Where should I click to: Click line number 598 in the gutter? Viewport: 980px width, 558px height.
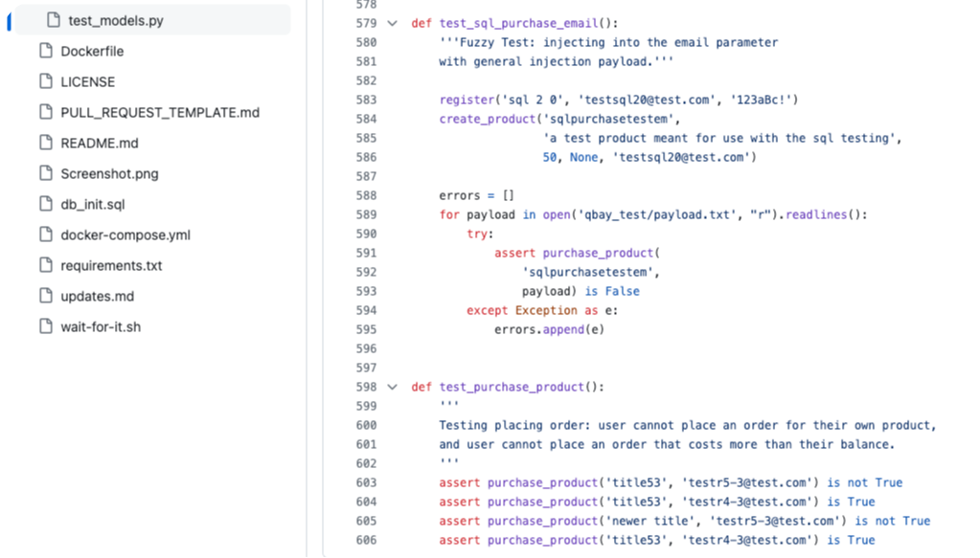click(x=368, y=387)
